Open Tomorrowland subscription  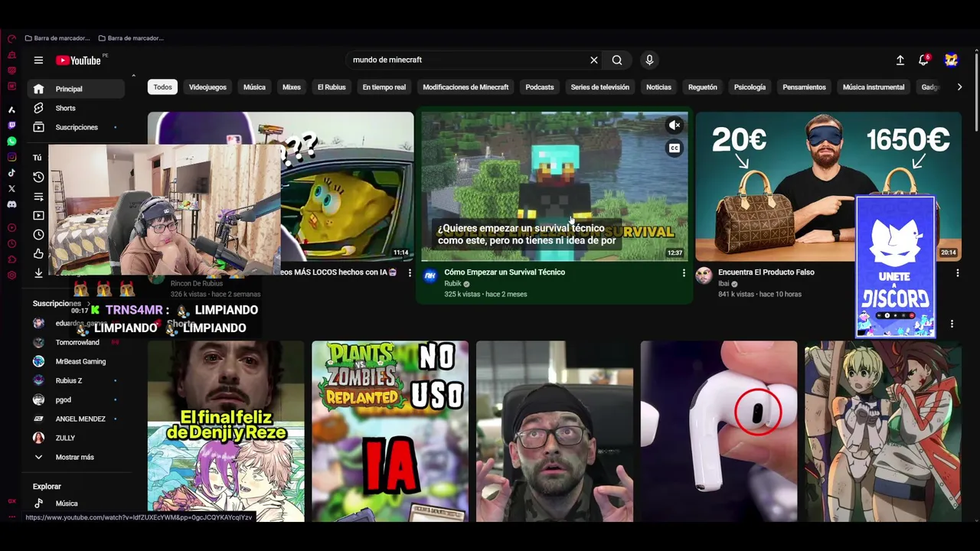pos(76,342)
